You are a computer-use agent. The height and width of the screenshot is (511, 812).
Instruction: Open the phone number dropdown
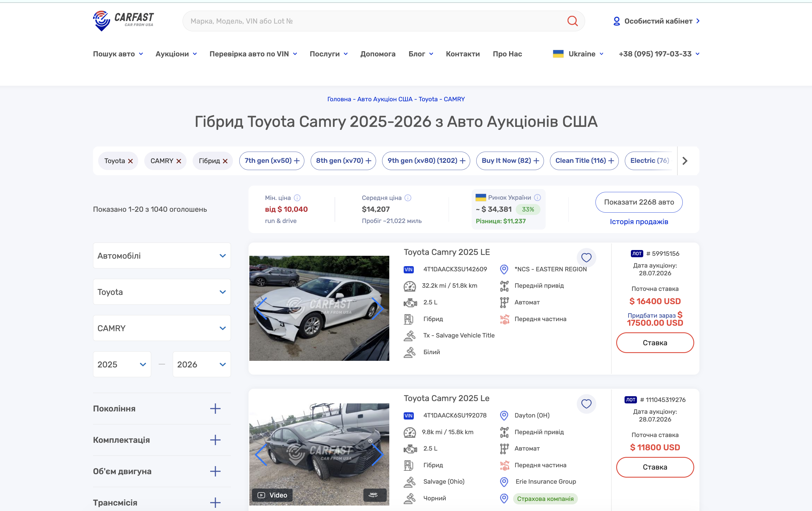659,54
